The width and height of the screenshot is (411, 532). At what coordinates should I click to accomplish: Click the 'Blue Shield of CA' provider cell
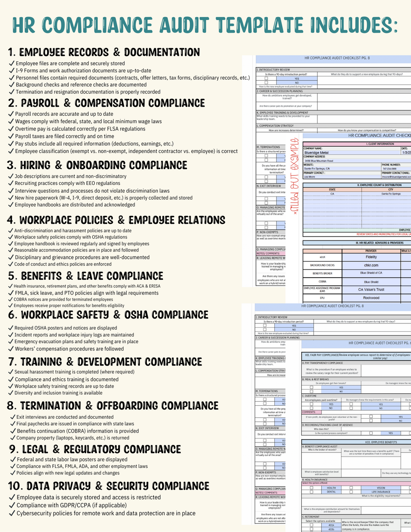(371, 273)
